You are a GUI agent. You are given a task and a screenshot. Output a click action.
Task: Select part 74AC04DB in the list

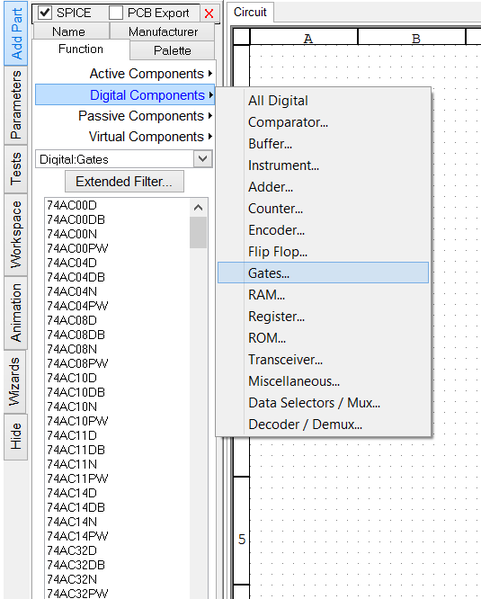pos(76,277)
